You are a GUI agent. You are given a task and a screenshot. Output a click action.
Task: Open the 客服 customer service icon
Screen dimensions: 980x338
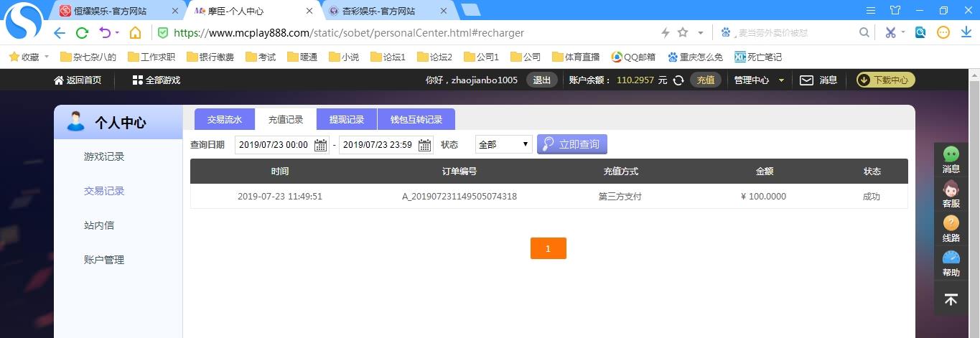pyautogui.click(x=951, y=194)
